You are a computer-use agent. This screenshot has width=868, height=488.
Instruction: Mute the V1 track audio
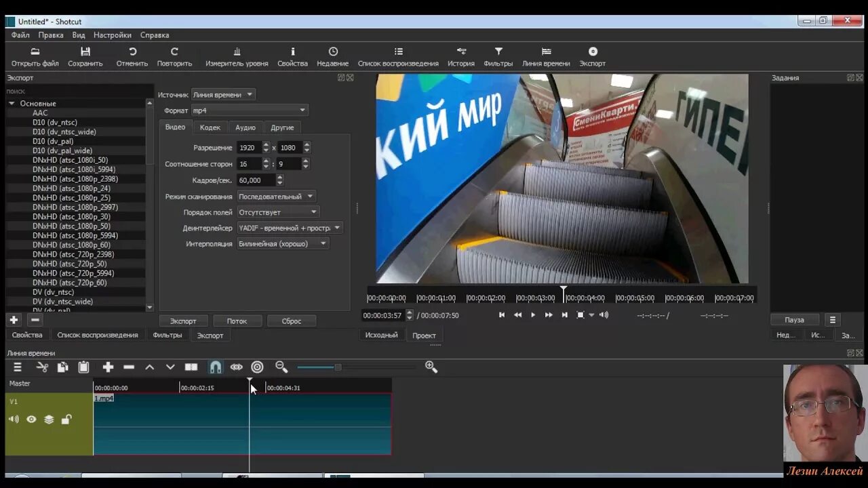click(x=14, y=420)
